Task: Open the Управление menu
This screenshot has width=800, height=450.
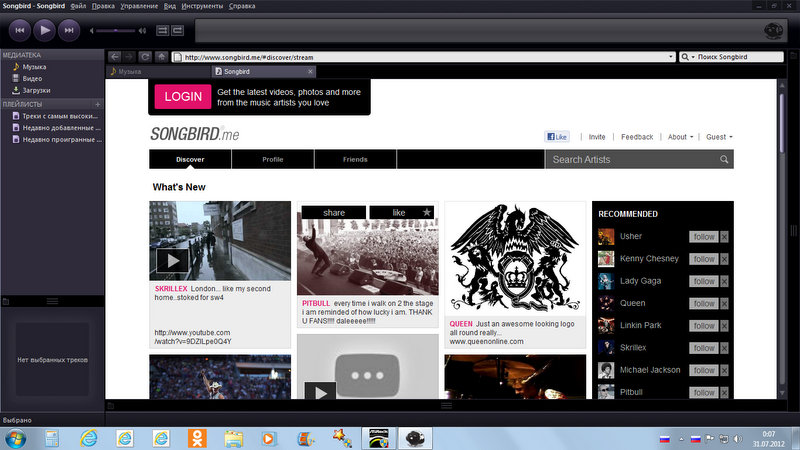Action: pyautogui.click(x=139, y=6)
